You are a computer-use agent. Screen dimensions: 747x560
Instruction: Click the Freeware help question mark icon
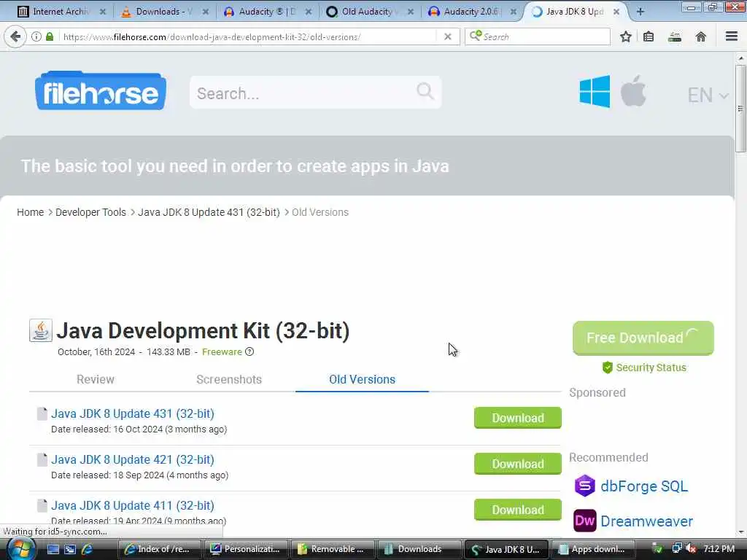point(249,351)
